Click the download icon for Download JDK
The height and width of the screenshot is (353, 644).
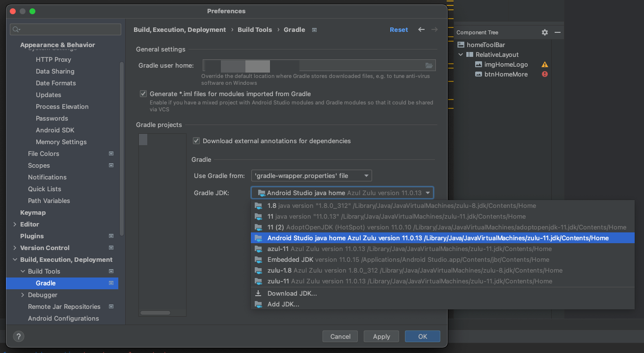(258, 294)
